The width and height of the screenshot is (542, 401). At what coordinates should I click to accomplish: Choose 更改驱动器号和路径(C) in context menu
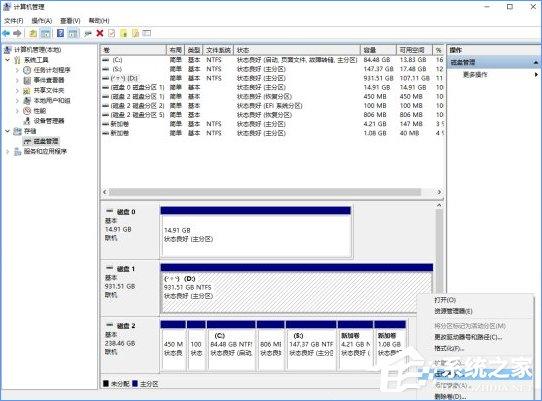[x=468, y=337]
